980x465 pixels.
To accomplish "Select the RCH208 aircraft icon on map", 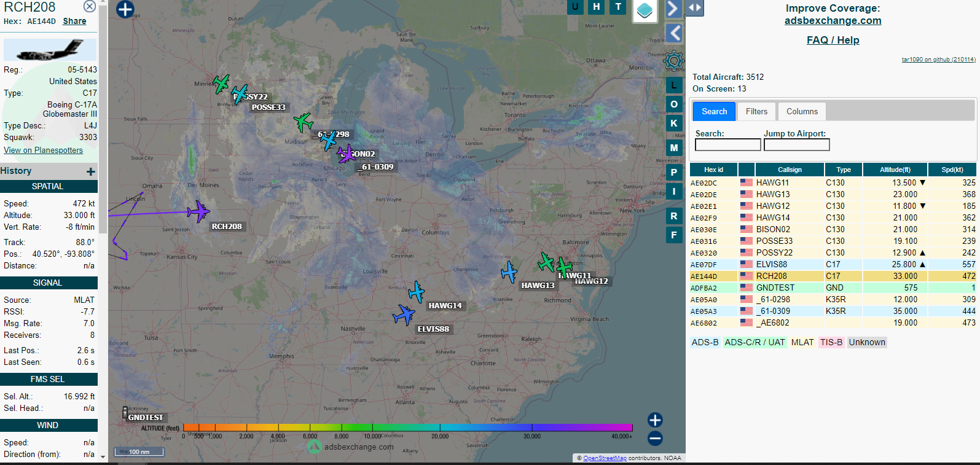I will click(198, 212).
